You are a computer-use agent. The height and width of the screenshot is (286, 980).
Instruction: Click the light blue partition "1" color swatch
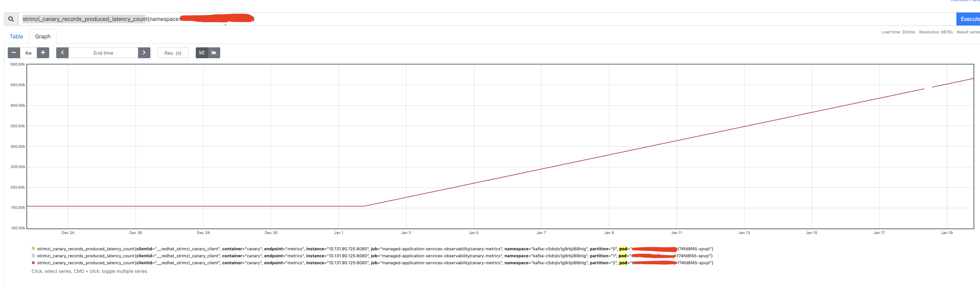33,256
